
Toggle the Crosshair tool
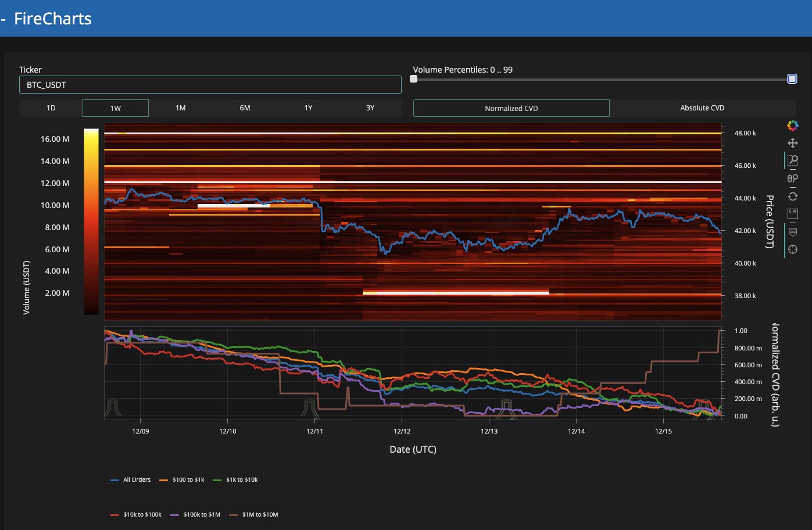click(792, 249)
